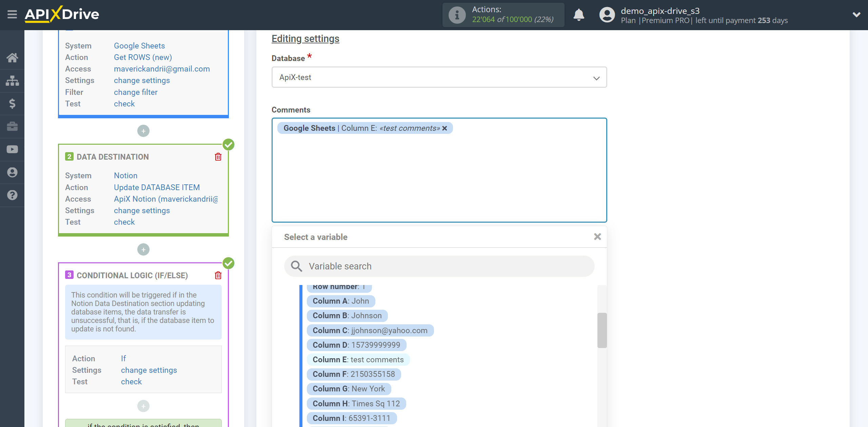Image resolution: width=868 pixels, height=427 pixels.
Task: Select variable Column G: New York
Action: (349, 389)
